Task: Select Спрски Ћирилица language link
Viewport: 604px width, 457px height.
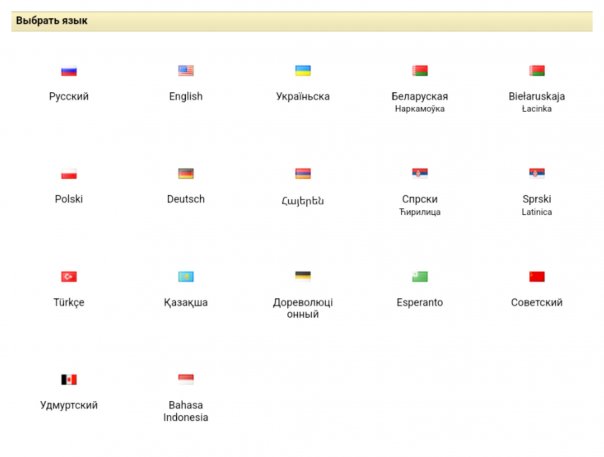Action: tap(420, 205)
